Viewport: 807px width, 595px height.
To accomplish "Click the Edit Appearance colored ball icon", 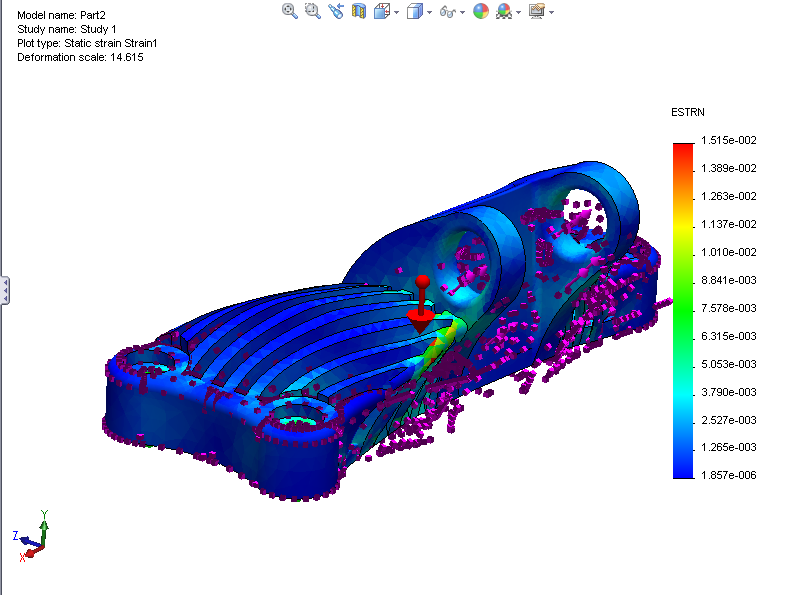I will (480, 11).
